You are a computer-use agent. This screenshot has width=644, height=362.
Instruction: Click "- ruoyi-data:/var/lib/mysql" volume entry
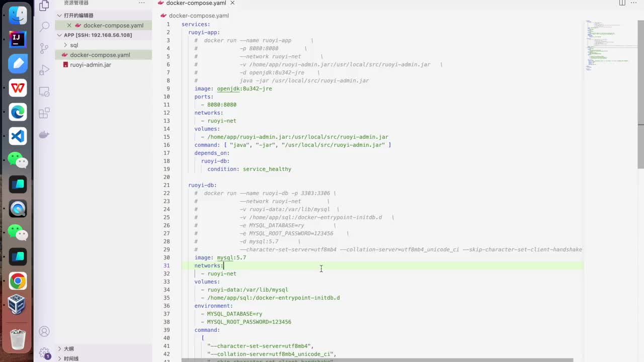245,290
